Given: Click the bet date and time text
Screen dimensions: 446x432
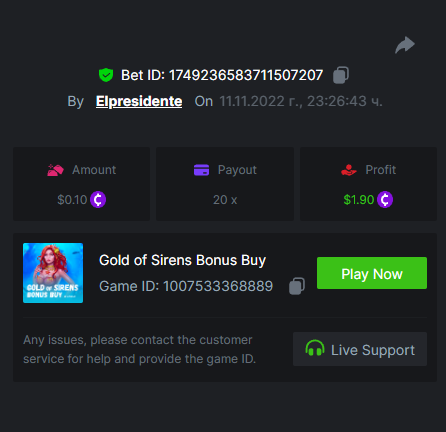Looking at the screenshot, I should coord(301,101).
